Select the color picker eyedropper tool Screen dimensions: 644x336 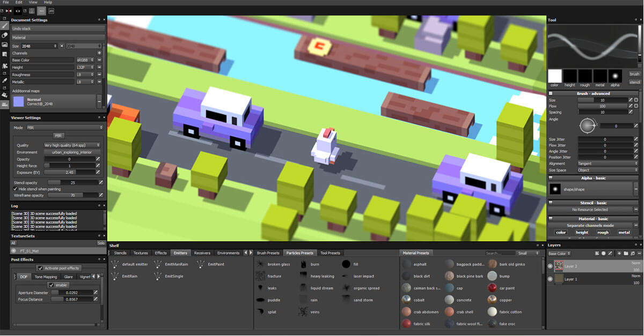coord(5,80)
